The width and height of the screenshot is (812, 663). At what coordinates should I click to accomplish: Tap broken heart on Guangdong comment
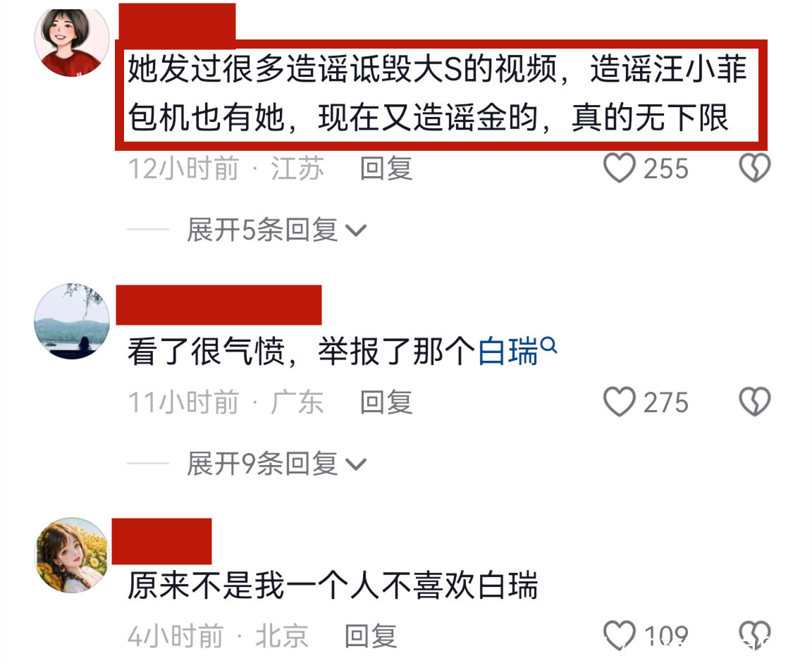pos(754,402)
